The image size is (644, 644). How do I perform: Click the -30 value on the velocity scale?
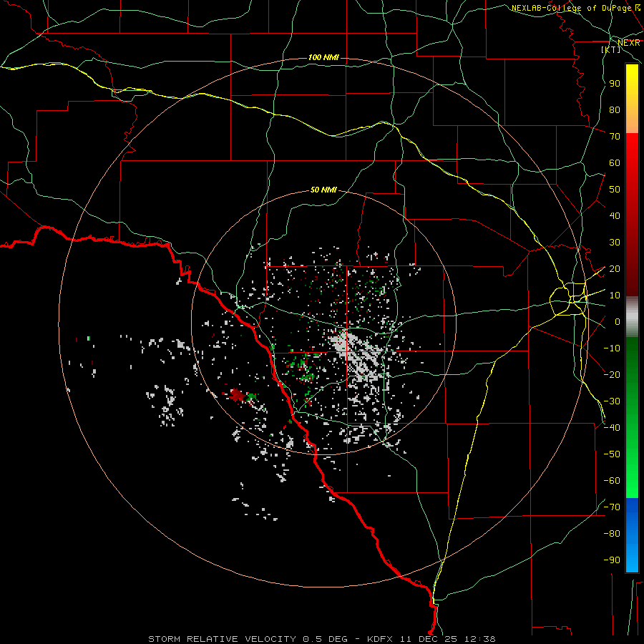pos(612,401)
